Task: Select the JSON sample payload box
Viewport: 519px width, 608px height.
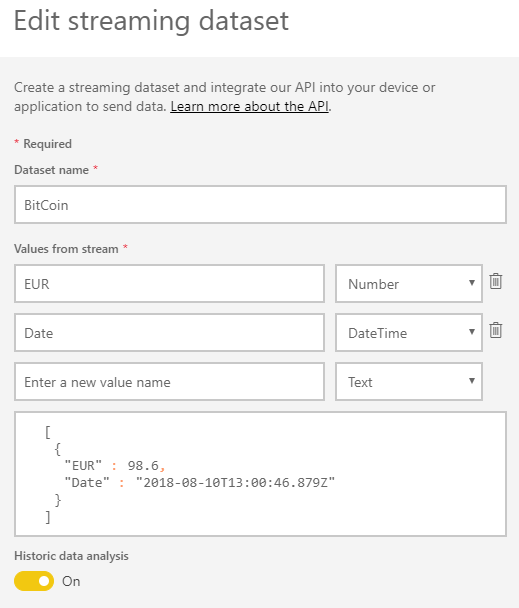Action: [x=260, y=474]
